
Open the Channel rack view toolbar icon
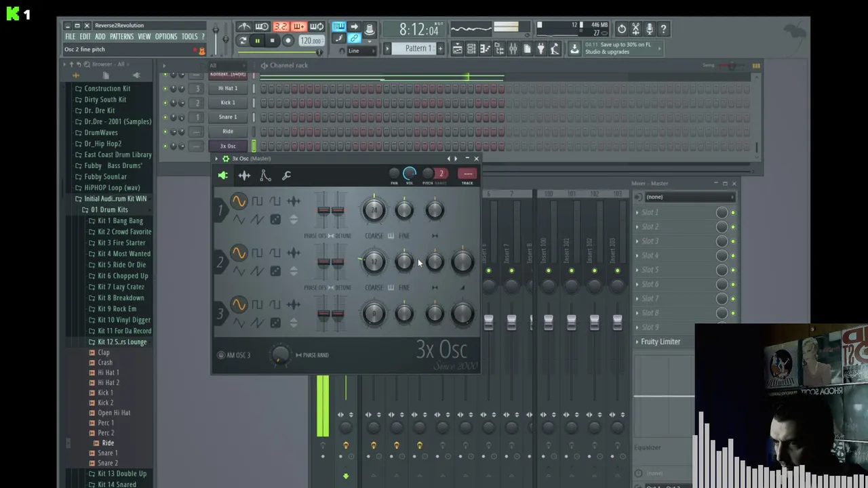(471, 49)
